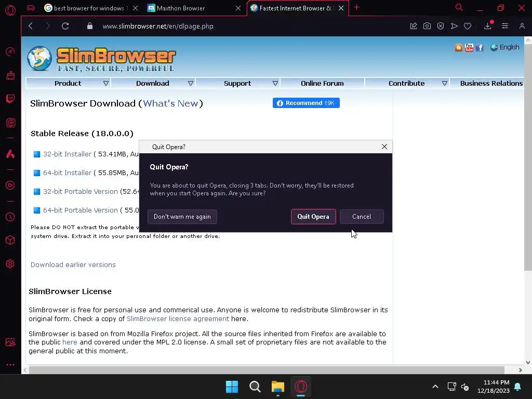Open the What's New link

point(170,103)
